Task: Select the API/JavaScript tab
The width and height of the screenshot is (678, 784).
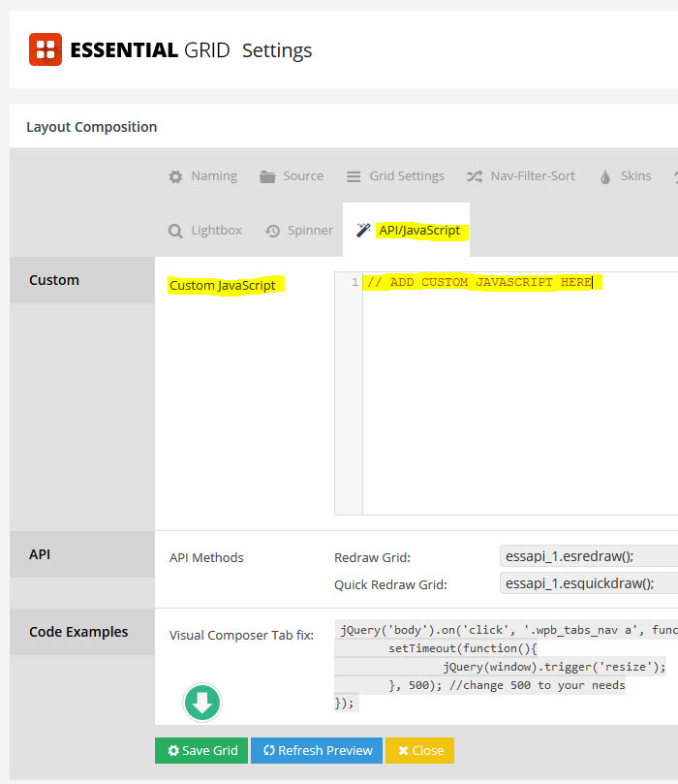Action: click(x=406, y=230)
